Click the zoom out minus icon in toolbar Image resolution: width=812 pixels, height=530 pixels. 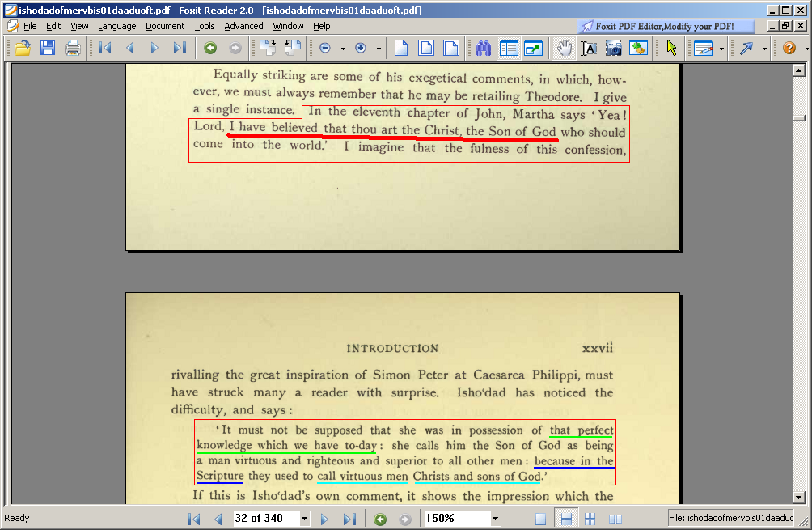pos(325,48)
